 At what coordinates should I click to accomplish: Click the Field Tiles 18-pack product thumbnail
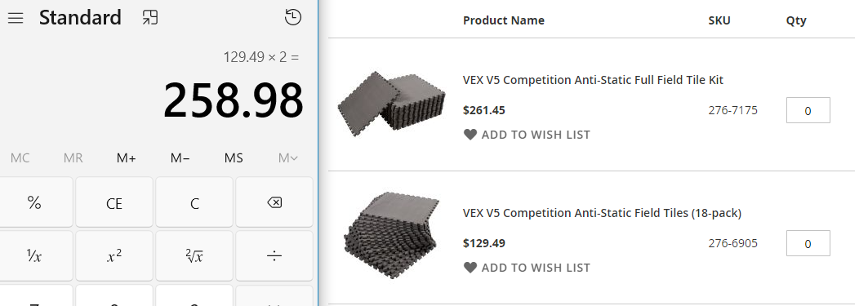click(x=392, y=235)
